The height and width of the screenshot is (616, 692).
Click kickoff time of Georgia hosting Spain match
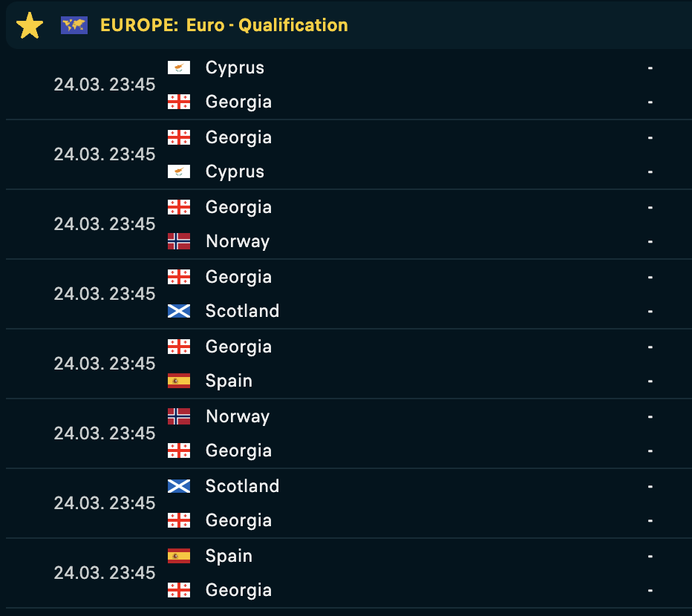coord(105,364)
